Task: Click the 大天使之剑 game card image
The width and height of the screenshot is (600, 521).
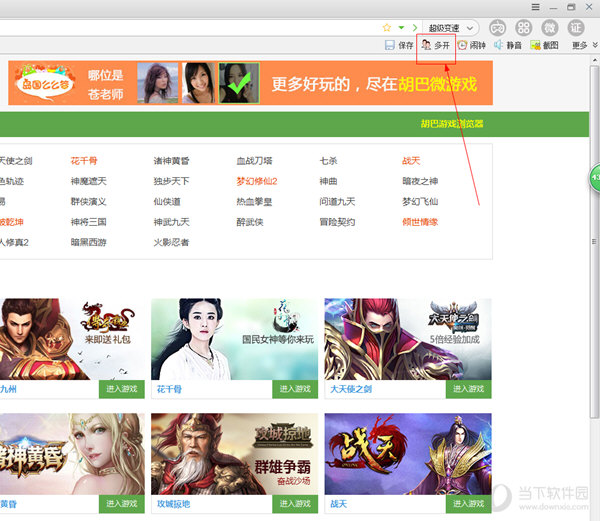Action: [408, 339]
